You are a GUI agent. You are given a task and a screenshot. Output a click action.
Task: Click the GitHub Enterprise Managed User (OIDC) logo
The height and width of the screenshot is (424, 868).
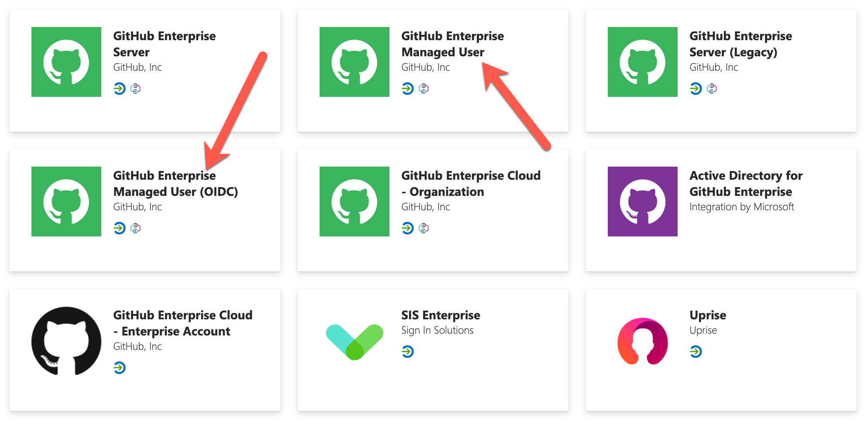(66, 202)
